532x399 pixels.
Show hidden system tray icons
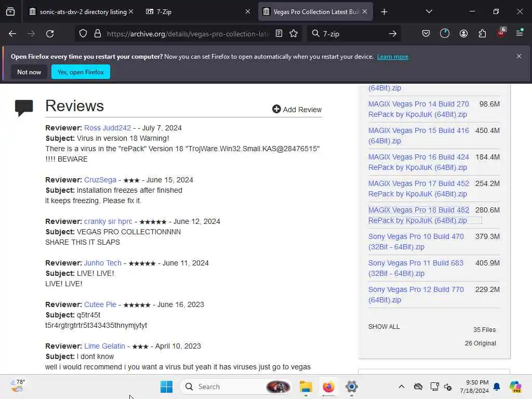[x=402, y=387]
